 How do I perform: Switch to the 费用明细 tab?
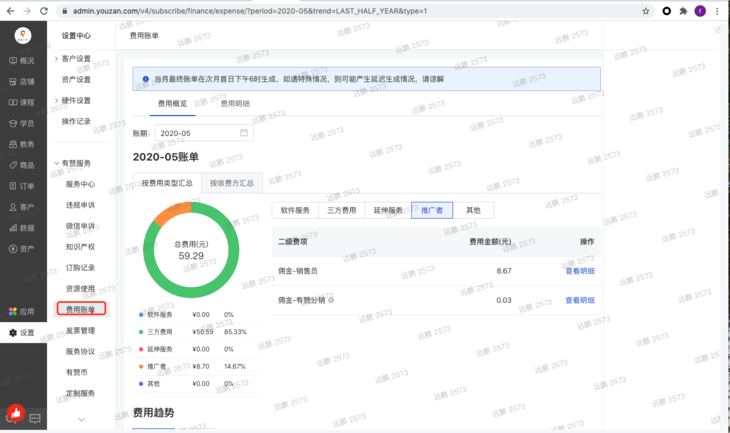coord(235,103)
